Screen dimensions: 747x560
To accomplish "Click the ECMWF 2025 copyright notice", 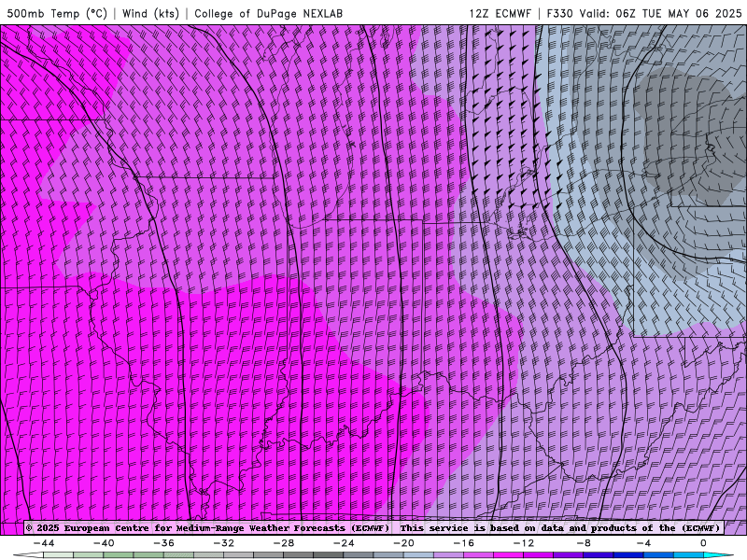I will click(x=207, y=528).
